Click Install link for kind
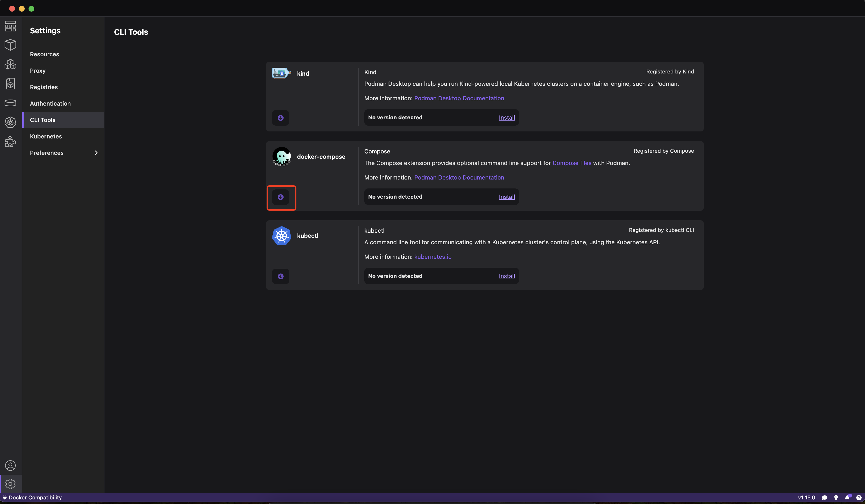Screen dimensions: 865x504 tap(507, 118)
